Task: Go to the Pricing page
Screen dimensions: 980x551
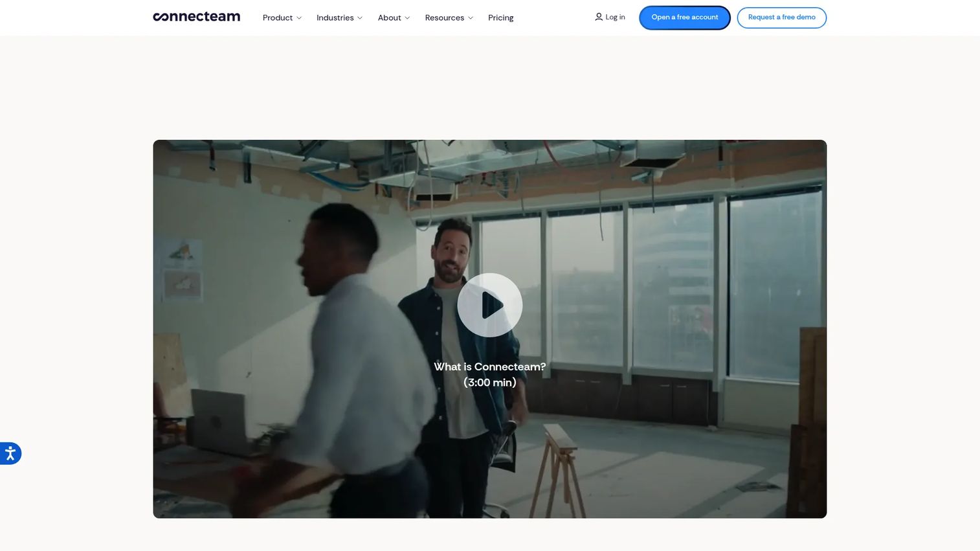Action: coord(500,17)
